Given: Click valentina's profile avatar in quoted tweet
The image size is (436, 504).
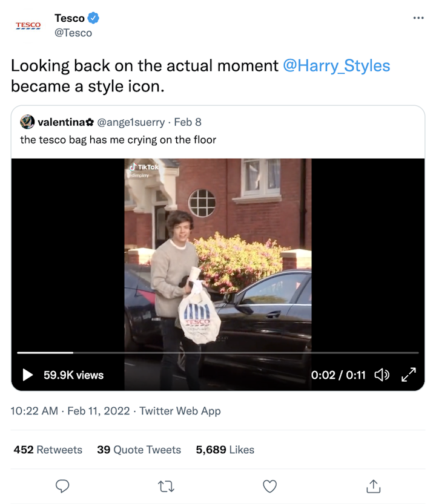Looking at the screenshot, I should (27, 122).
